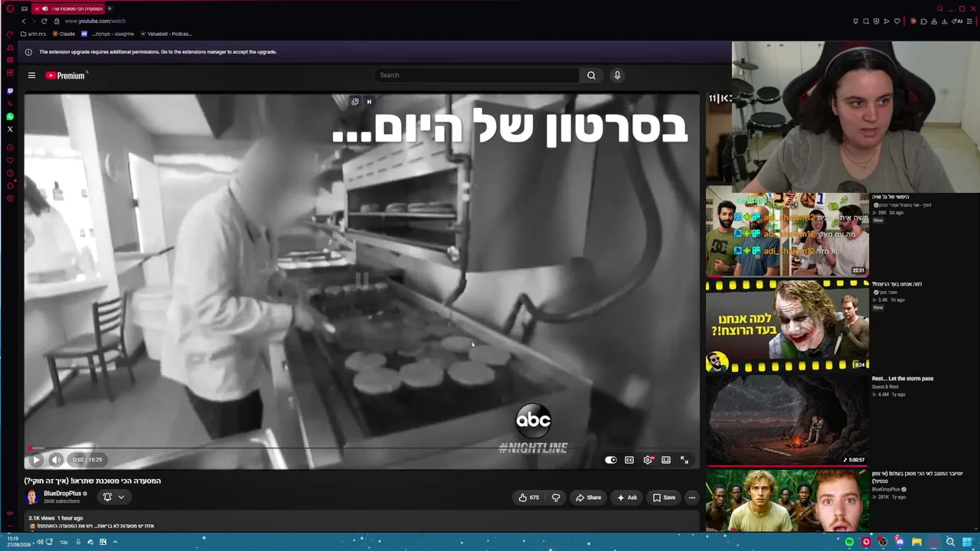Image resolution: width=980 pixels, height=551 pixels.
Task: Open Spotify from the taskbar
Action: click(x=849, y=542)
